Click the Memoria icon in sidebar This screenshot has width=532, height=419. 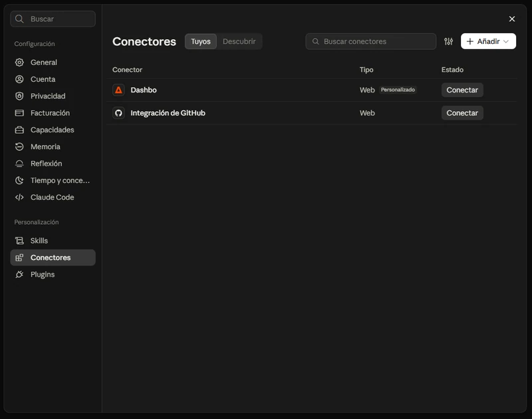coord(19,146)
